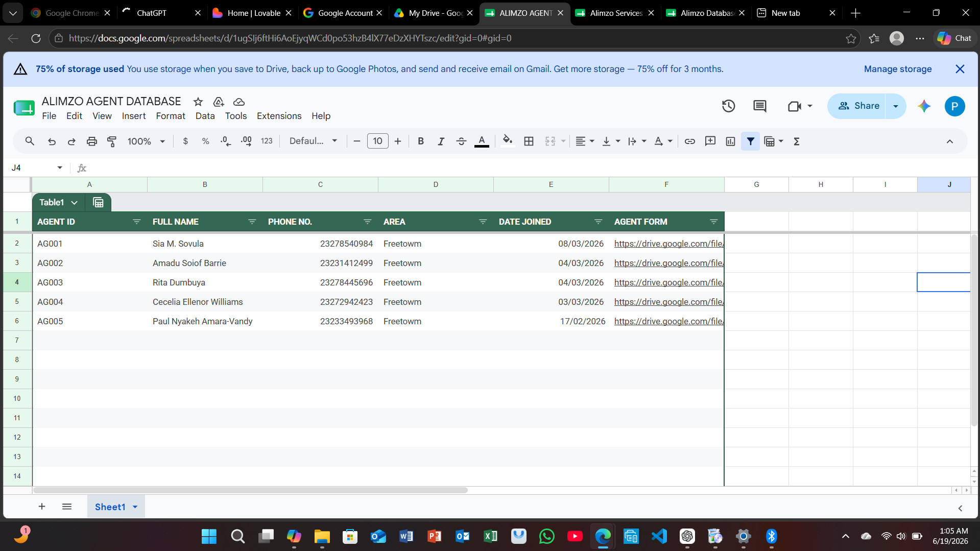Print the spreadsheet

[x=92, y=141]
